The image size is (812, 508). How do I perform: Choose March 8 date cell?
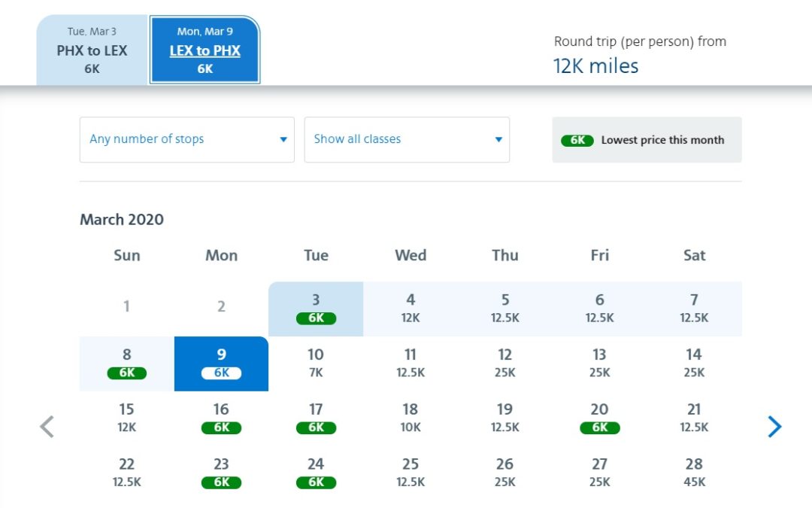(x=126, y=363)
